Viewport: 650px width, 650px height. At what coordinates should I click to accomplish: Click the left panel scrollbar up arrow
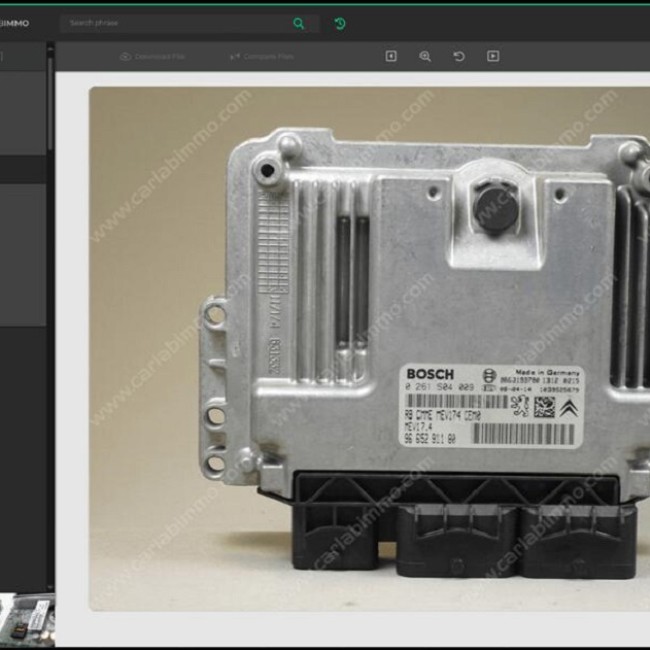pos(51,50)
